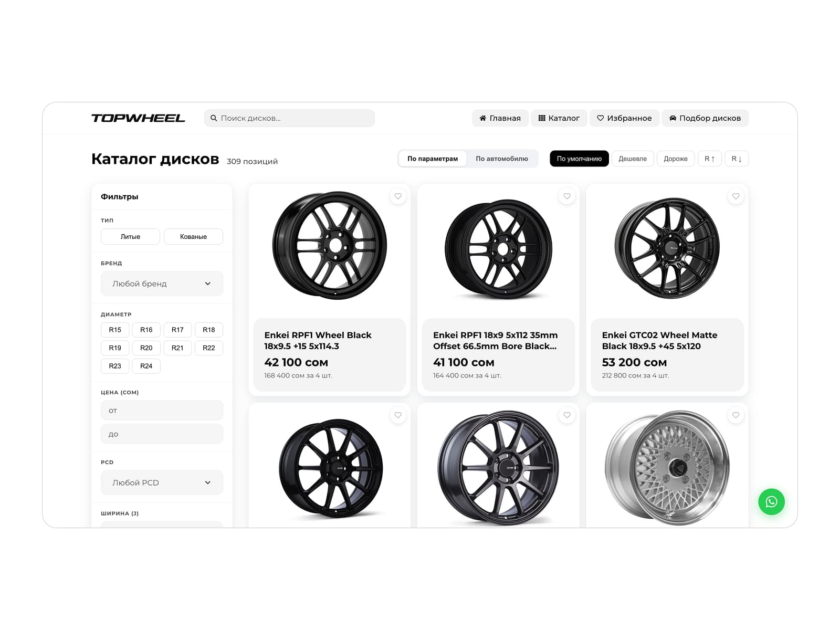Click '164 400 сом за 4 шт.' text

coord(467,375)
